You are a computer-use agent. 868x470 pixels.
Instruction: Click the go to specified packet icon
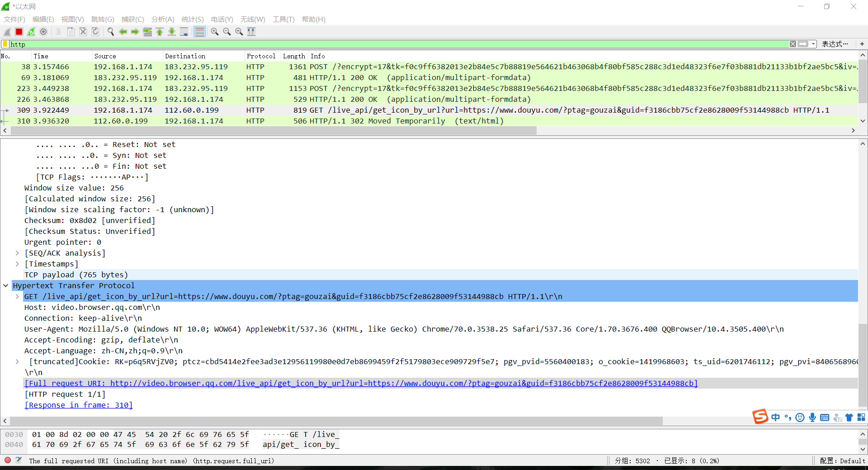click(x=147, y=32)
